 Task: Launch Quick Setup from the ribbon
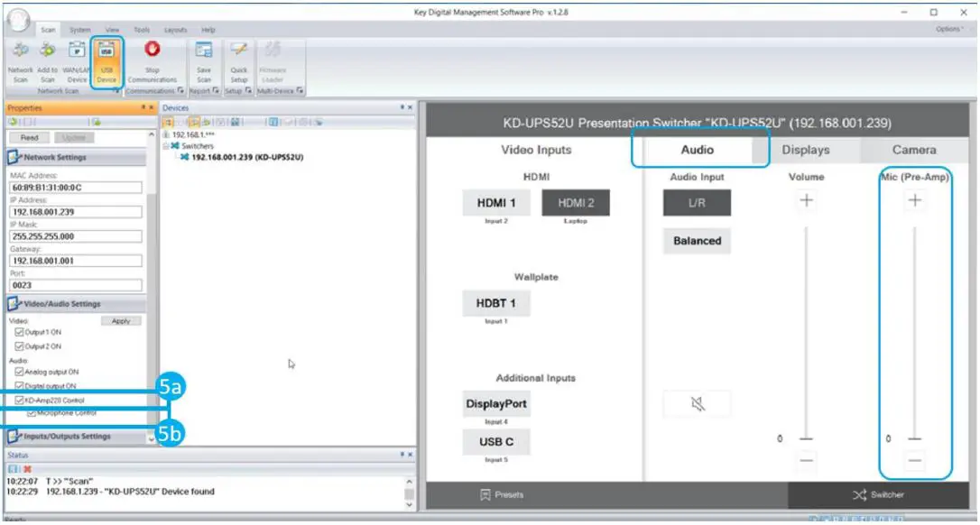click(x=239, y=61)
